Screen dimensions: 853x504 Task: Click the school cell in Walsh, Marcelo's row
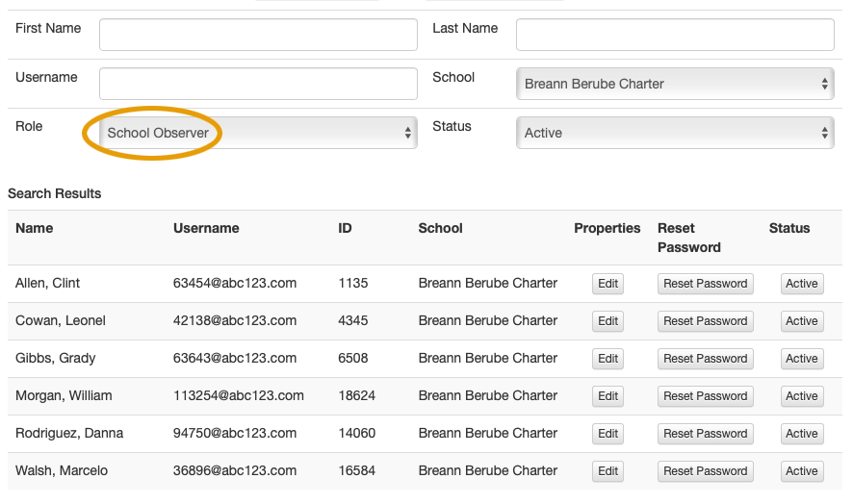point(488,471)
